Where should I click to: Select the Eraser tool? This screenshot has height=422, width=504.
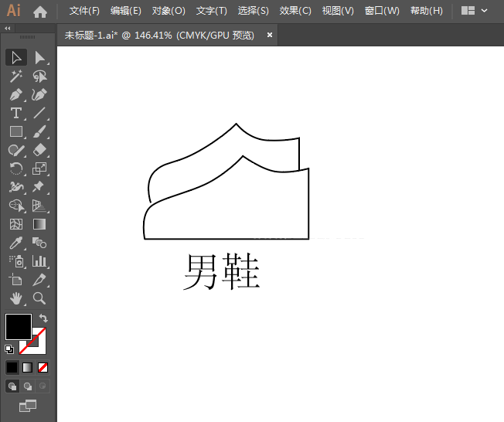point(39,150)
